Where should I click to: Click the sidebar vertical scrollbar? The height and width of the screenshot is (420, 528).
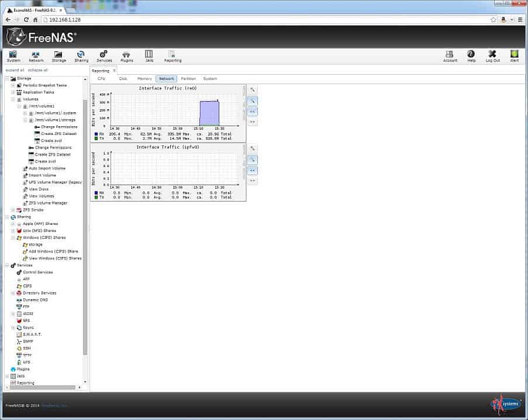click(85, 227)
